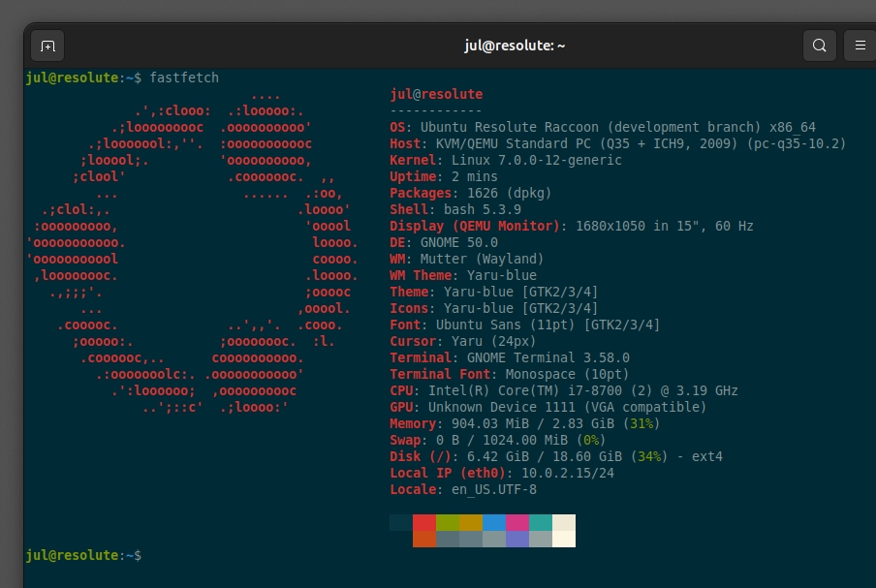Image resolution: width=876 pixels, height=588 pixels.
Task: Open the hamburger main menu
Action: click(860, 46)
